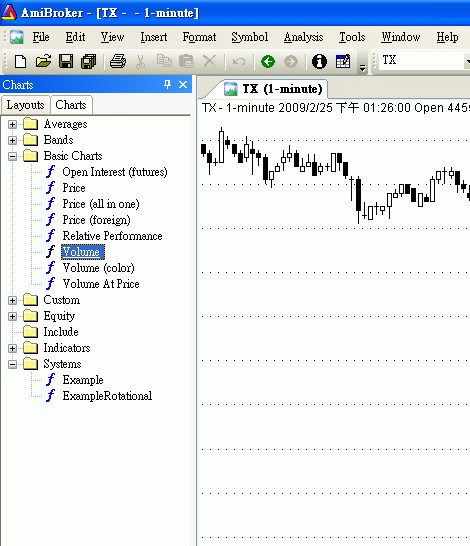Collapse the Systems folder

13,365
